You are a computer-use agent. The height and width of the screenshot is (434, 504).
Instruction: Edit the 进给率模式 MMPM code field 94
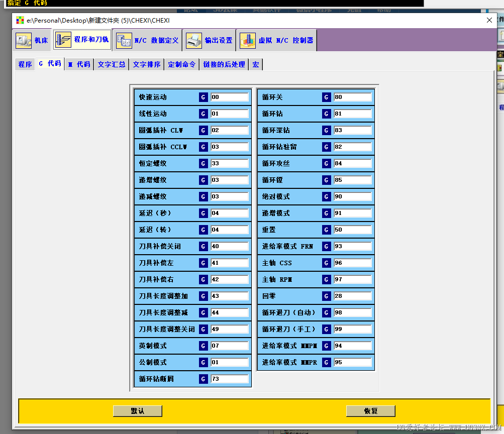click(353, 346)
